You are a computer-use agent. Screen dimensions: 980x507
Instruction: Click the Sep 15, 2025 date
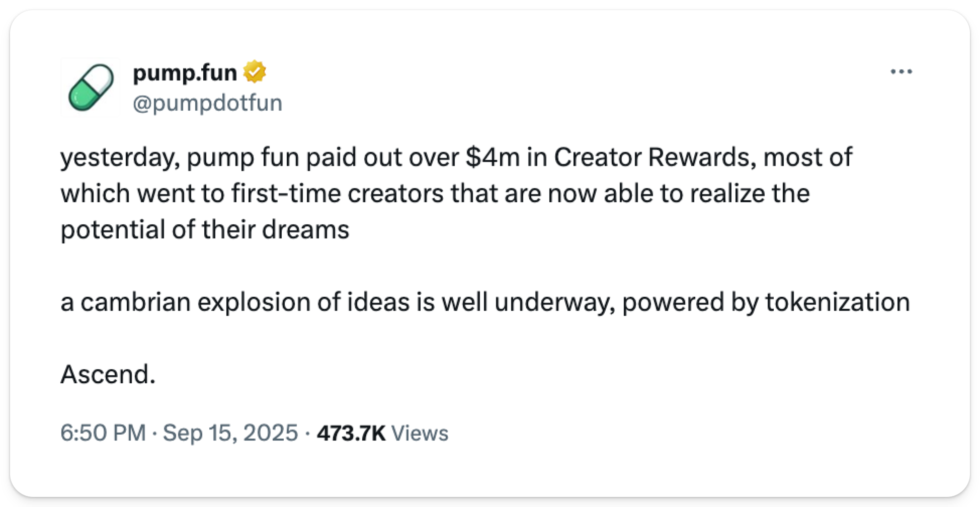[230, 433]
